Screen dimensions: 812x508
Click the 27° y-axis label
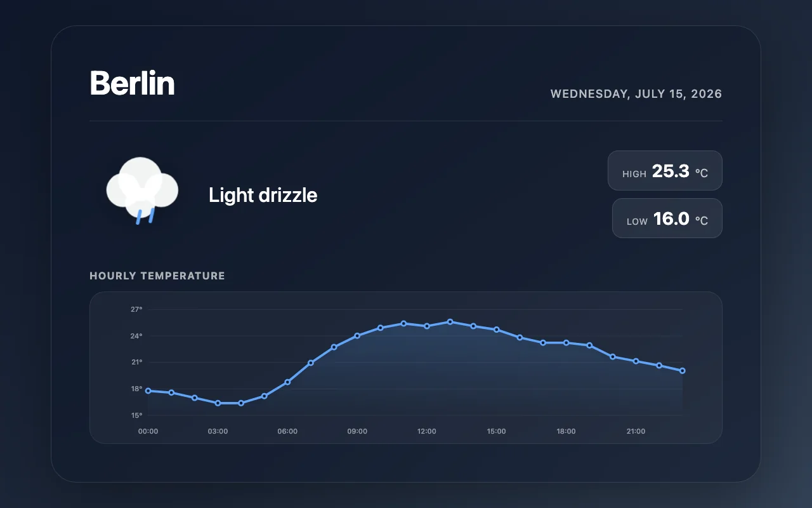(x=136, y=309)
